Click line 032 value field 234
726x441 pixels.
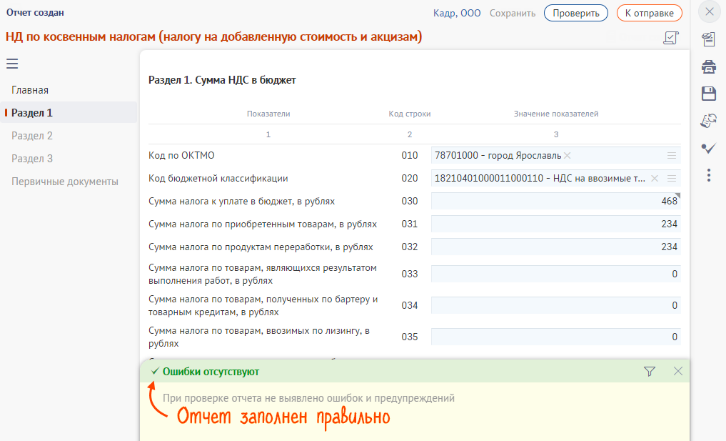pos(556,246)
